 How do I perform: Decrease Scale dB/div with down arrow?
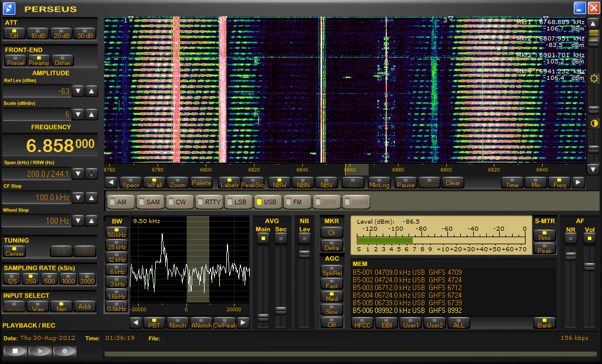(x=78, y=114)
